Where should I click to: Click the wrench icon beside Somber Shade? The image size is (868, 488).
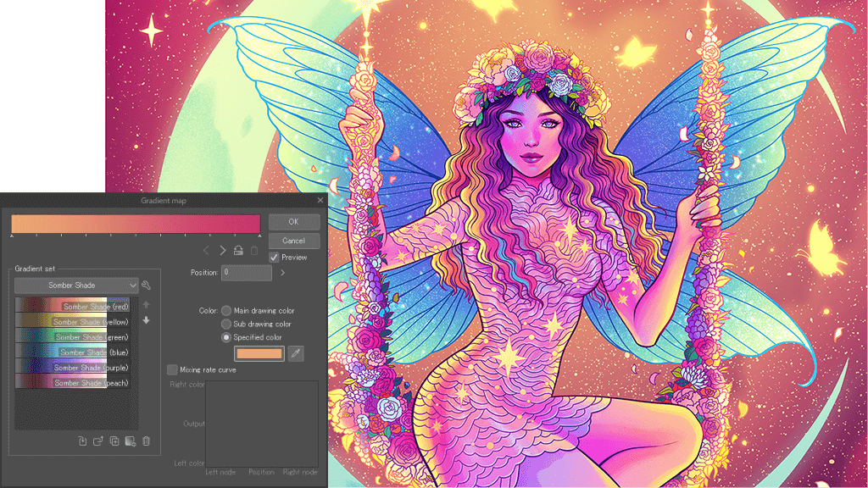[x=147, y=286]
